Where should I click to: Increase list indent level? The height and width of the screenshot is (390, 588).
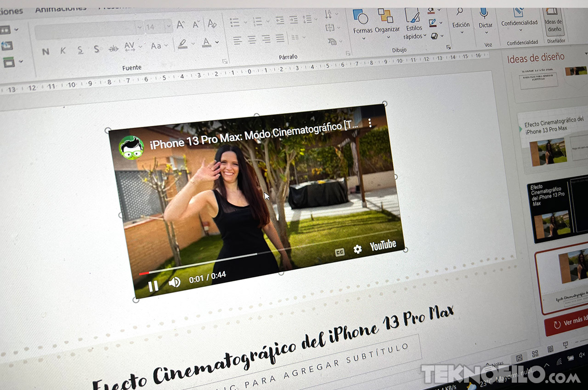click(294, 20)
